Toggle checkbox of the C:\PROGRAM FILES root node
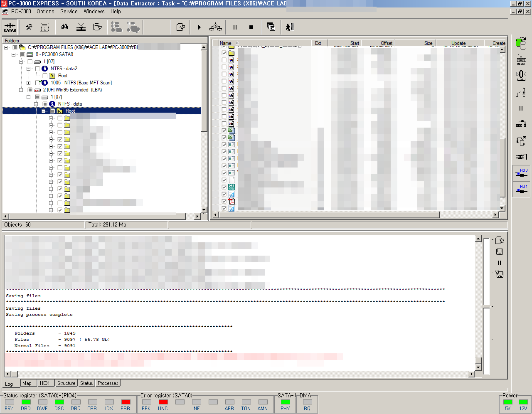The width and height of the screenshot is (532, 414). [15, 47]
